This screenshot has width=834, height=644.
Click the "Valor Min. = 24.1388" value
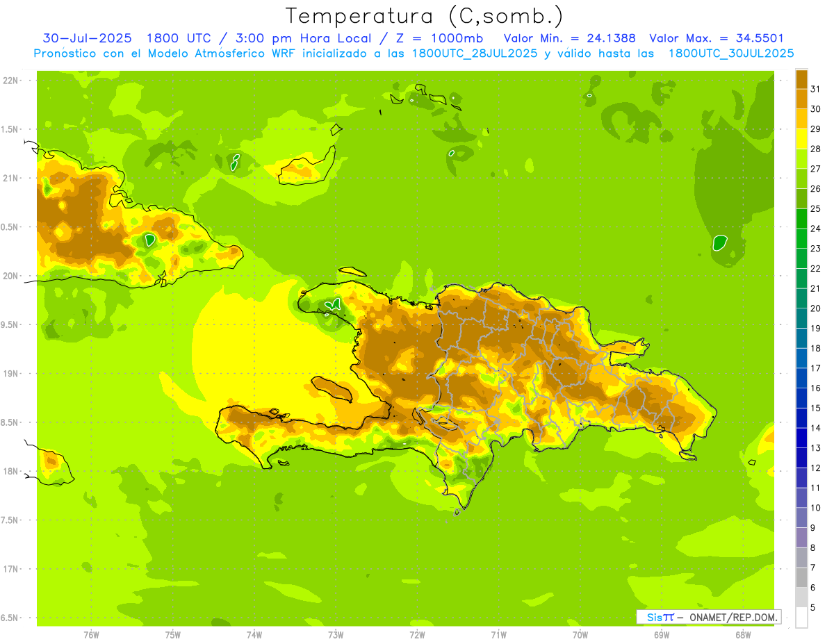pos(569,38)
